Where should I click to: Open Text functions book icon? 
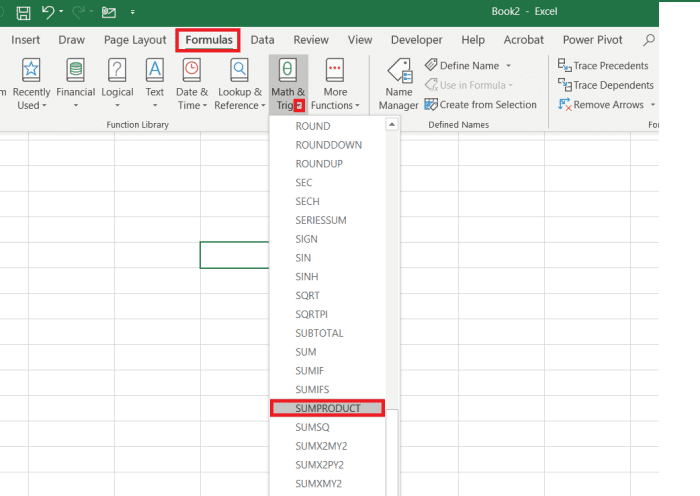click(154, 71)
